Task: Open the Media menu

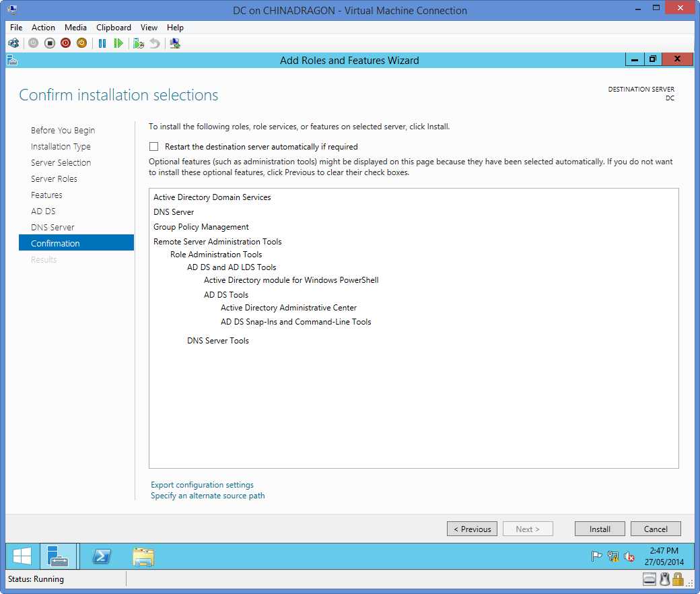Action: 75,27
